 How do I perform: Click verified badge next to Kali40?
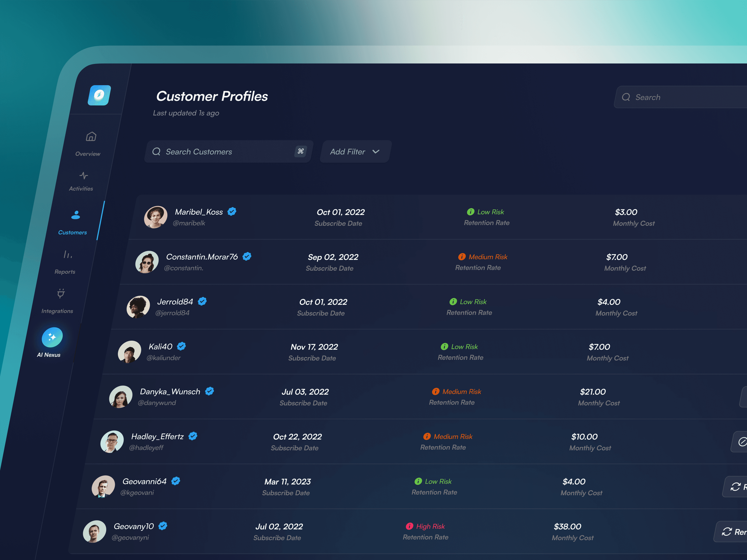pos(181,346)
